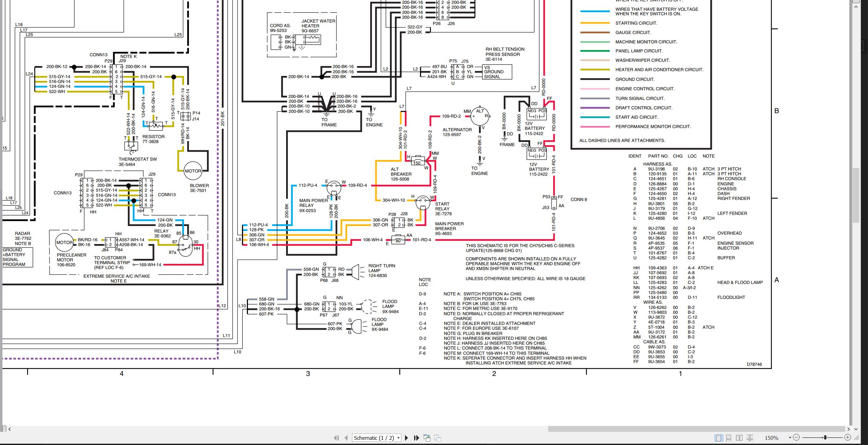
Task: Select two-page facing view mode
Action: click(740, 438)
